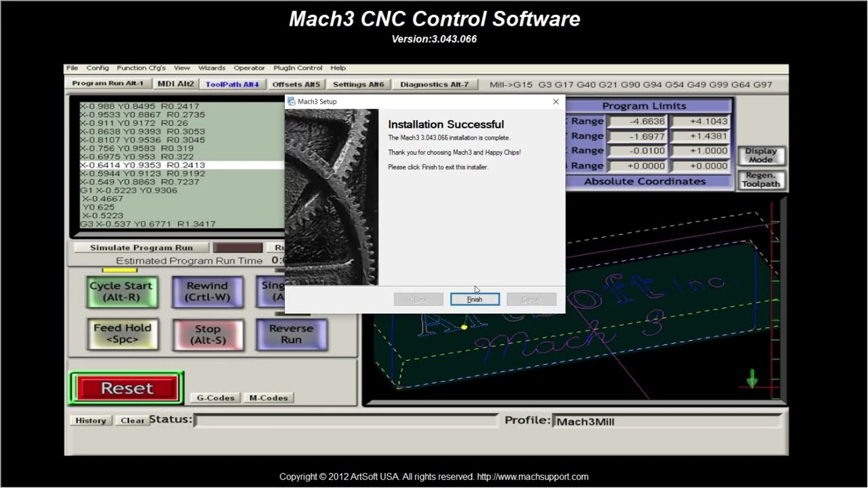Screen dimensions: 868x488
Task: Open the PlugIn Control menu
Action: click(x=298, y=68)
